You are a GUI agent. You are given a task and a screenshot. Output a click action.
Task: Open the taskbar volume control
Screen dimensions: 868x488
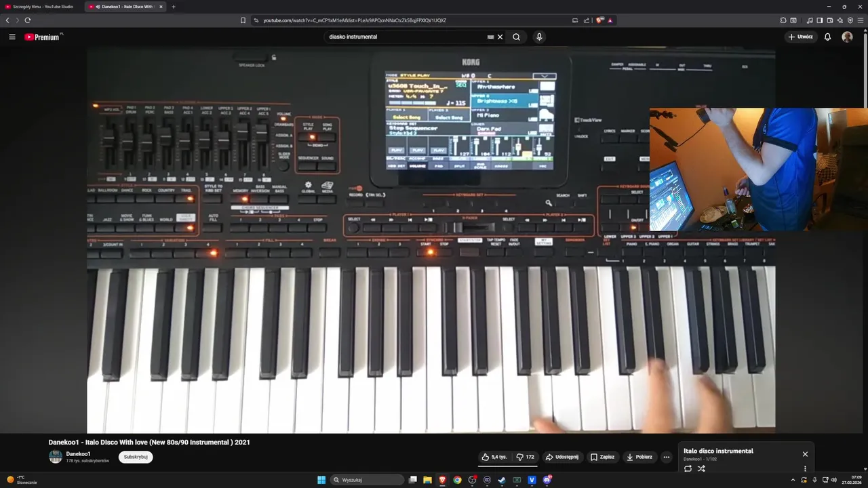(x=833, y=480)
